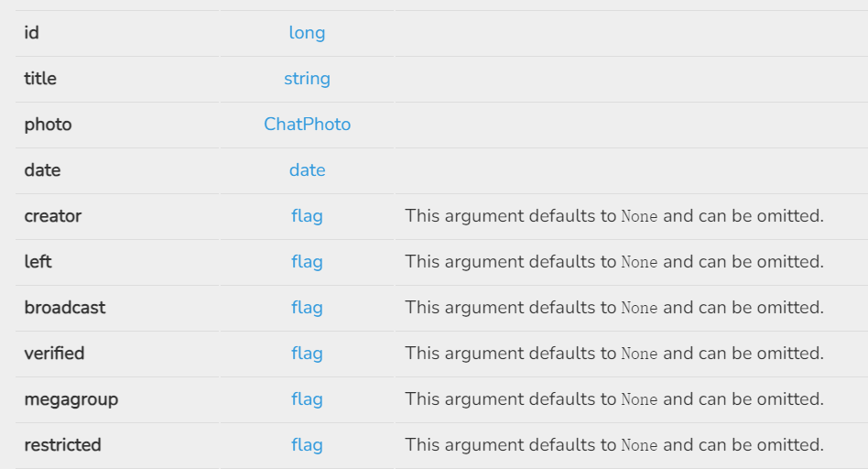Click the blue date type link

(x=307, y=170)
